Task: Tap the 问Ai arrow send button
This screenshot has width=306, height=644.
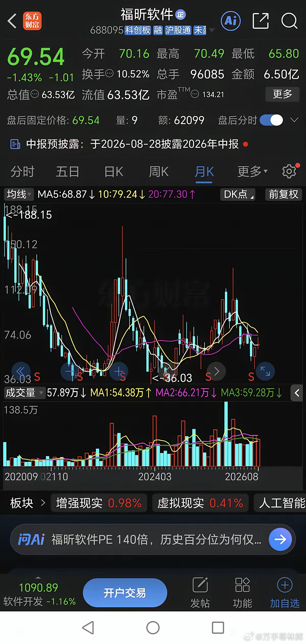Action: coord(280,539)
